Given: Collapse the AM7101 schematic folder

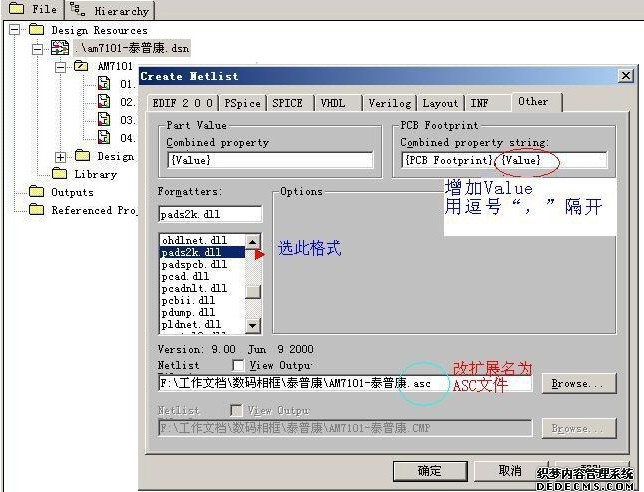Looking at the screenshot, I should [60, 67].
